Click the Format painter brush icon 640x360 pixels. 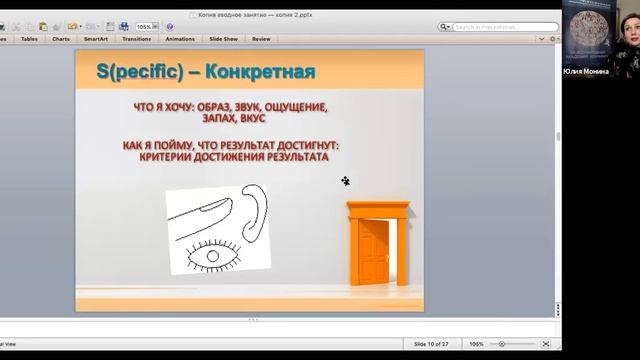click(x=56, y=27)
